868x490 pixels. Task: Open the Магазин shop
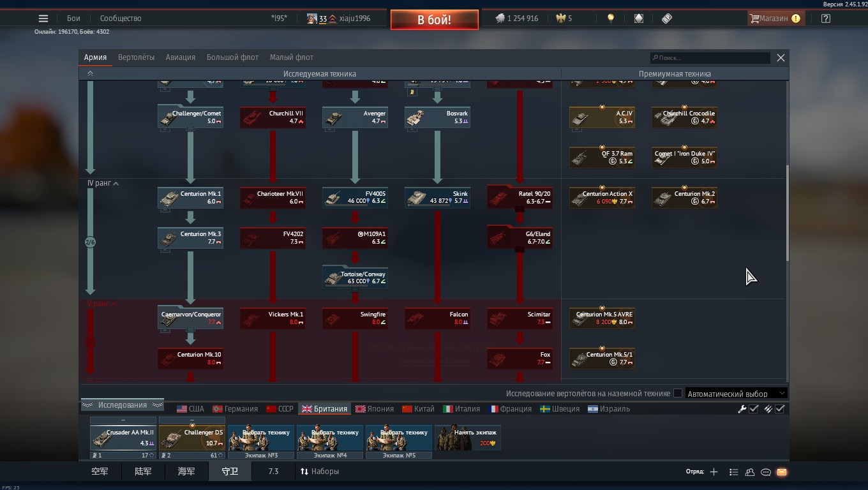(775, 19)
